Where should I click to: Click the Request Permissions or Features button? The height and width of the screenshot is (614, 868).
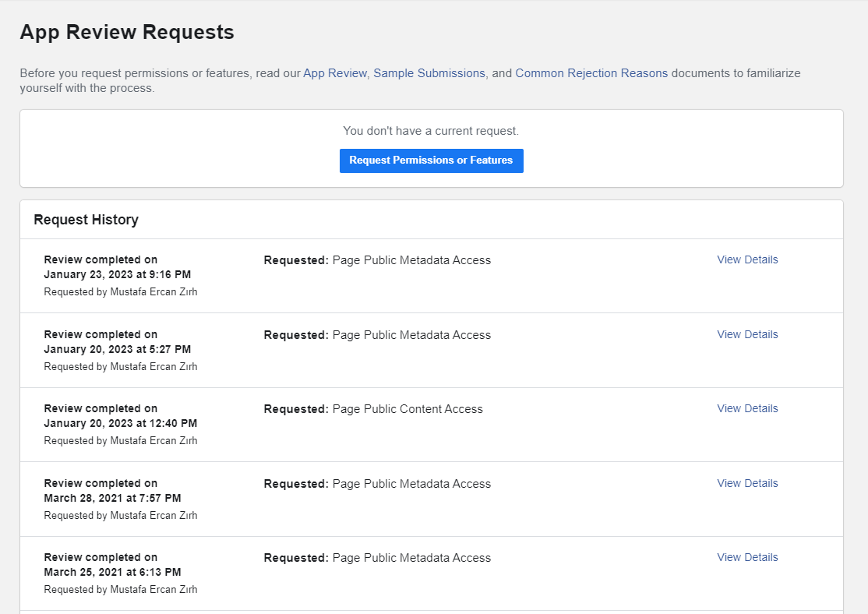[x=431, y=161]
